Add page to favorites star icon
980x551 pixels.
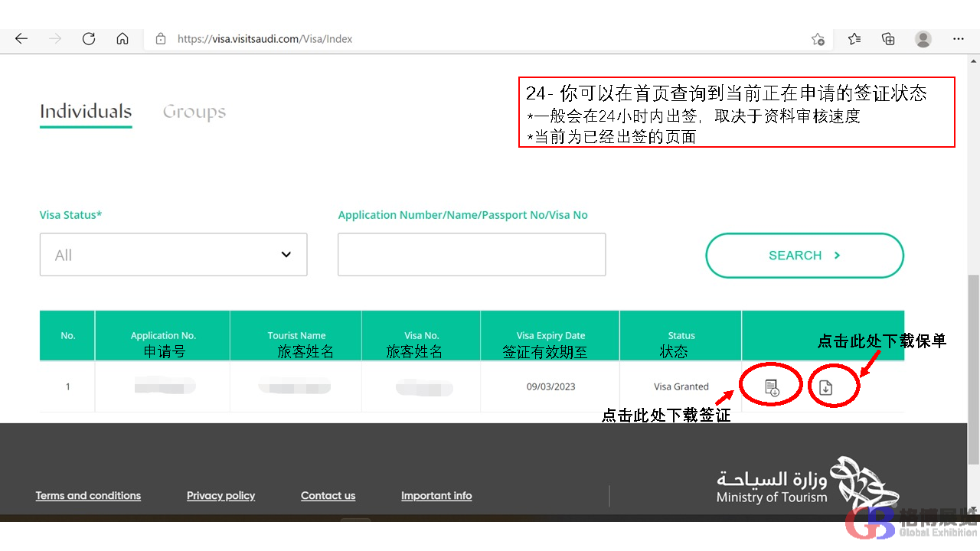[818, 39]
